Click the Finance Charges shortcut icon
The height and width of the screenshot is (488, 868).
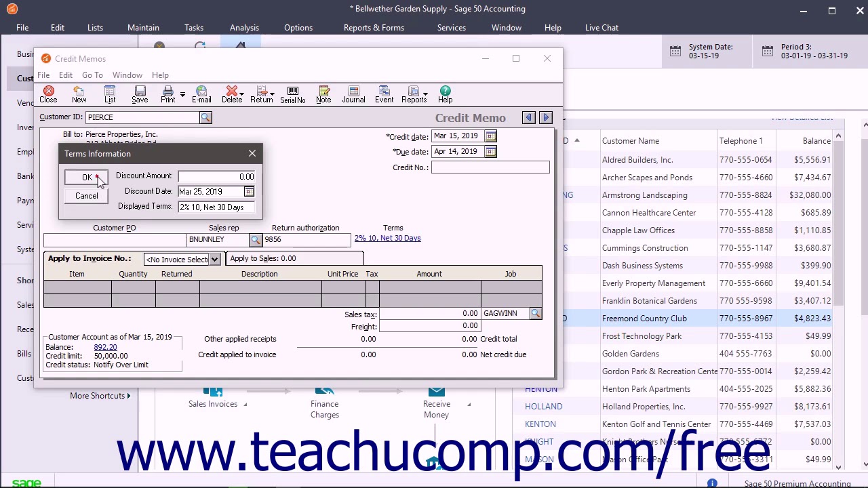tap(324, 391)
